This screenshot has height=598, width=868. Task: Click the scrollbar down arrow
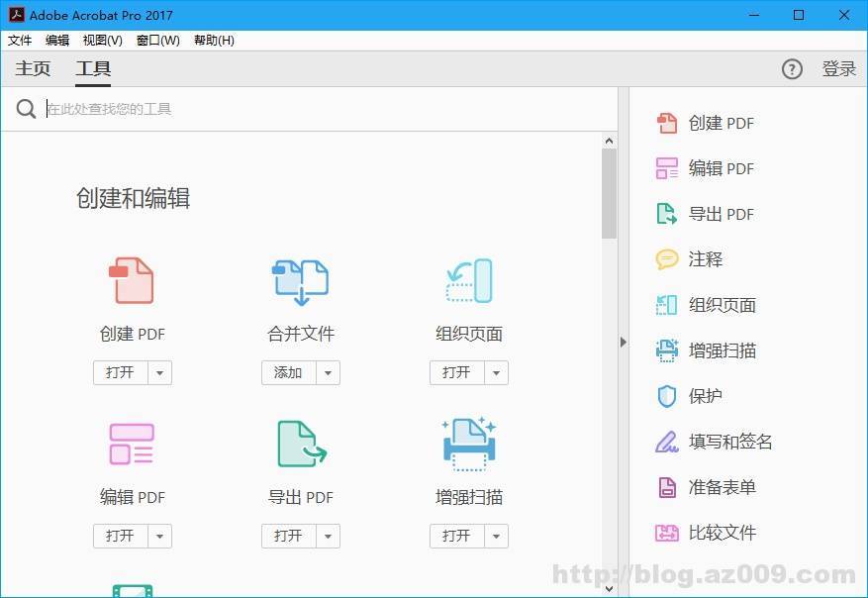click(x=609, y=589)
